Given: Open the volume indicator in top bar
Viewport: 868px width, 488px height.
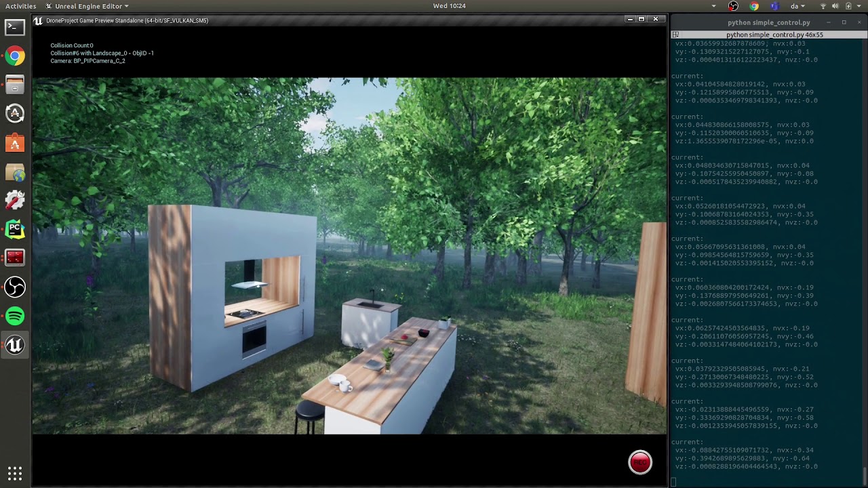Looking at the screenshot, I should [835, 6].
